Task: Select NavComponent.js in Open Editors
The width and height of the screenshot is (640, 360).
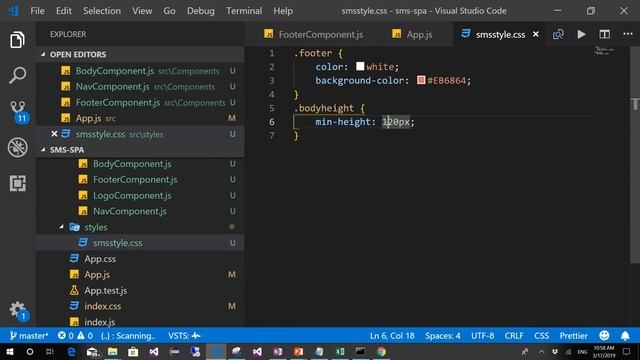Action: 140,87
